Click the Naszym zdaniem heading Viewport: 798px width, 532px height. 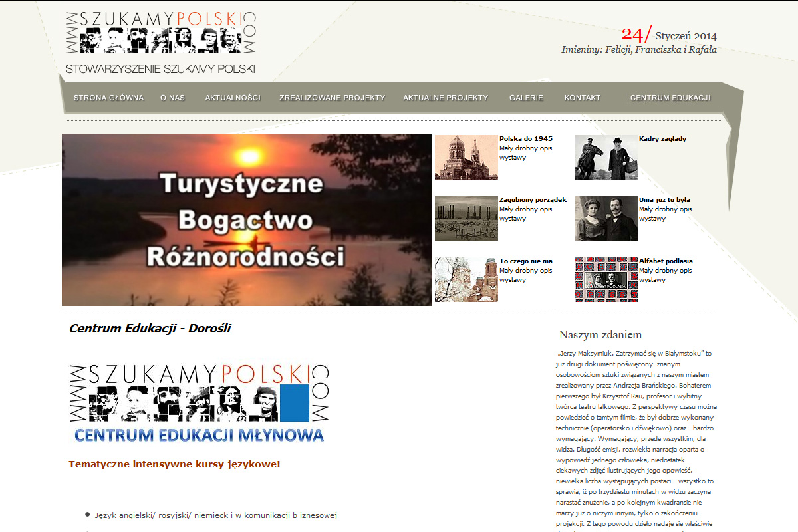pyautogui.click(x=600, y=334)
